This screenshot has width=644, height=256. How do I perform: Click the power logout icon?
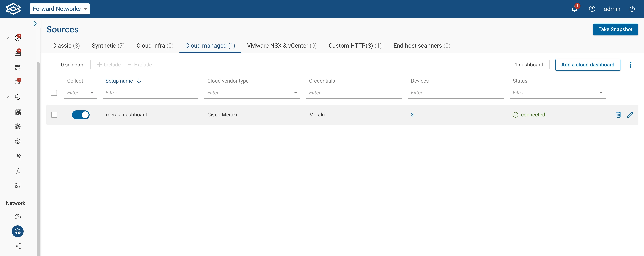[632, 9]
